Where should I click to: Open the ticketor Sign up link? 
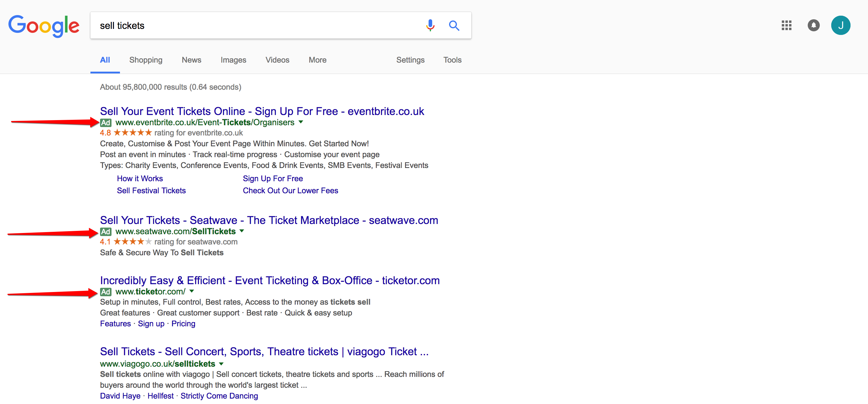151,324
